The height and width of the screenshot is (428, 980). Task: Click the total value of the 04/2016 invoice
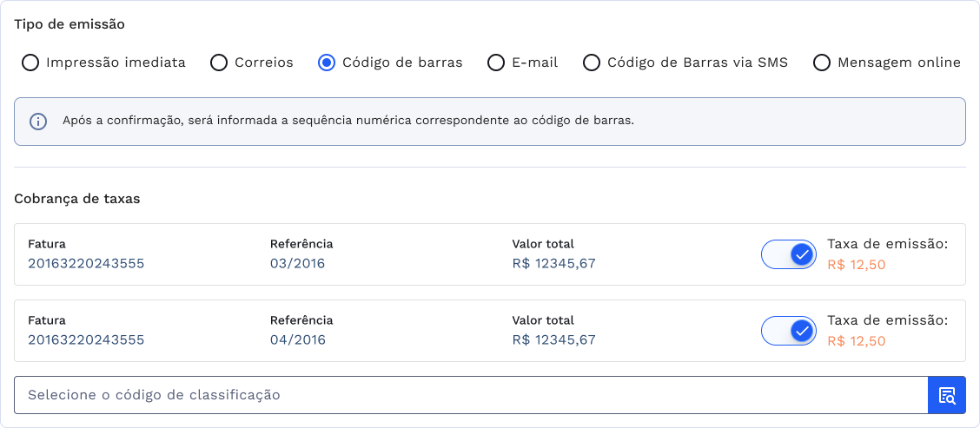[x=553, y=339]
